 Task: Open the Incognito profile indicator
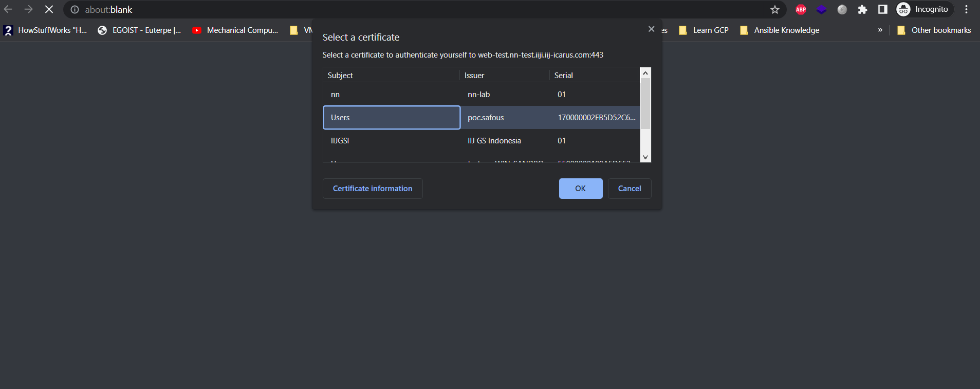pyautogui.click(x=924, y=9)
